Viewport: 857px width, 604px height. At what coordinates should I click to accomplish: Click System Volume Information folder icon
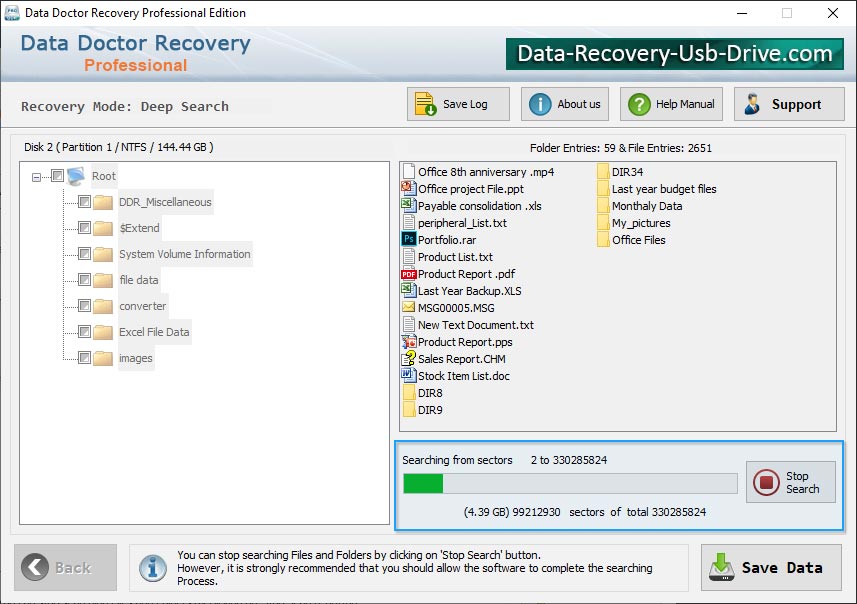point(103,254)
